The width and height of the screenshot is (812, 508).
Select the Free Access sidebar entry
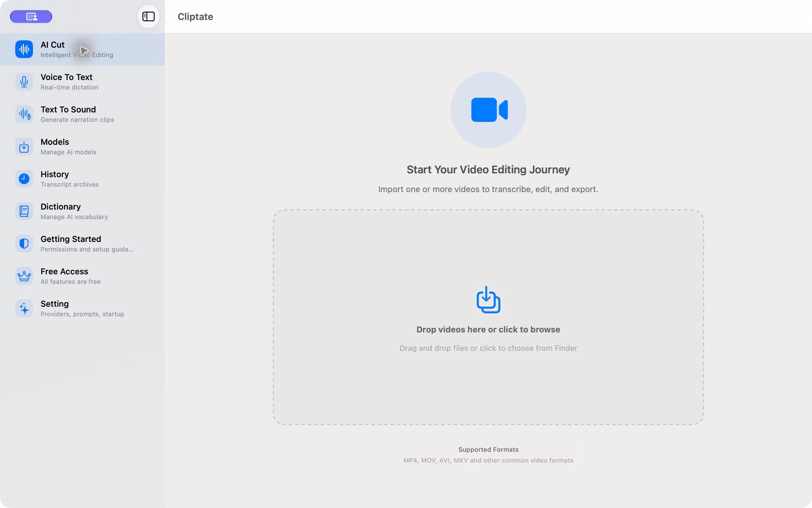82,276
